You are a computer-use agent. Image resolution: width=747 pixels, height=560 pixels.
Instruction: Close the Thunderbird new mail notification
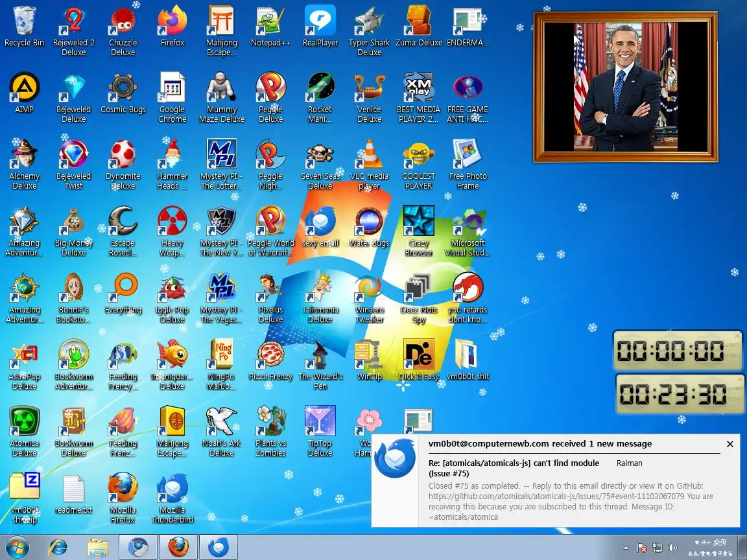pos(730,444)
